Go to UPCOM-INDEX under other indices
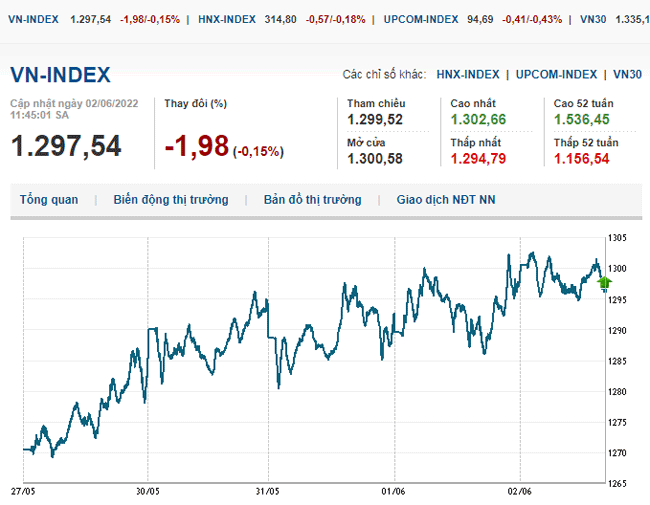Viewport: 650px width, 505px height. (x=557, y=75)
